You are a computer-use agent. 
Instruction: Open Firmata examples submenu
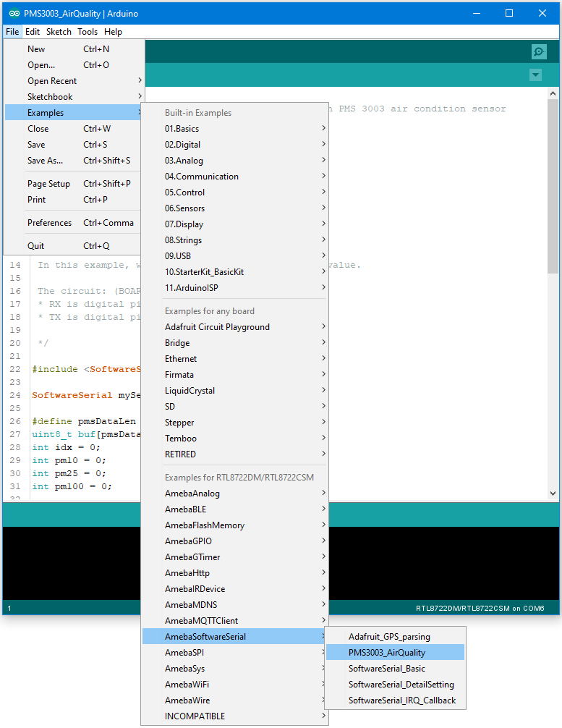(x=234, y=375)
